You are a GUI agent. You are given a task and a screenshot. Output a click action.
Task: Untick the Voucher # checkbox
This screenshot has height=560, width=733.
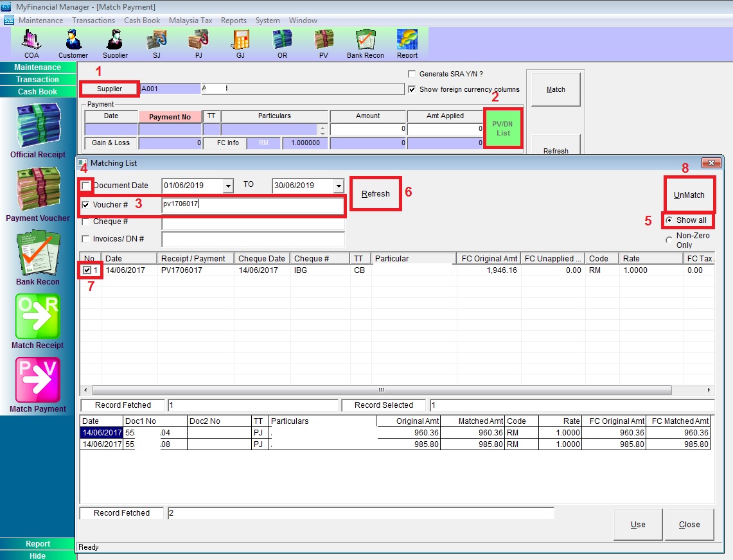pos(86,204)
